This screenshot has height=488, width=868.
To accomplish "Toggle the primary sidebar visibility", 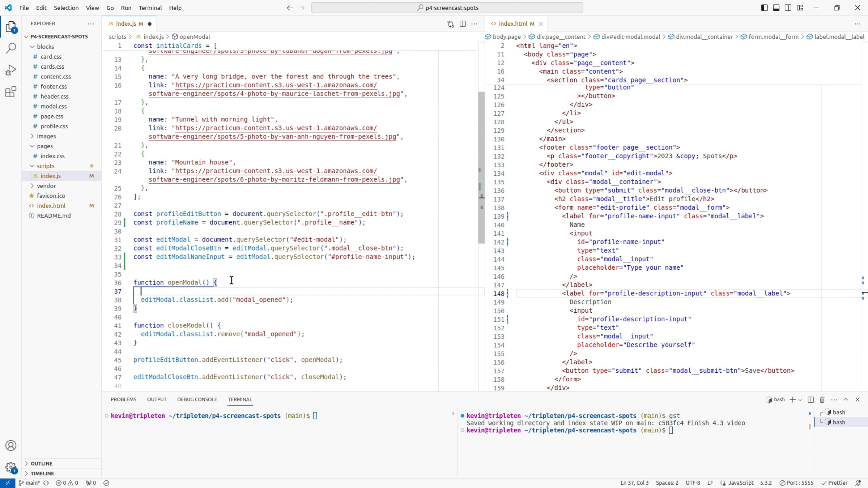I will click(x=763, y=7).
